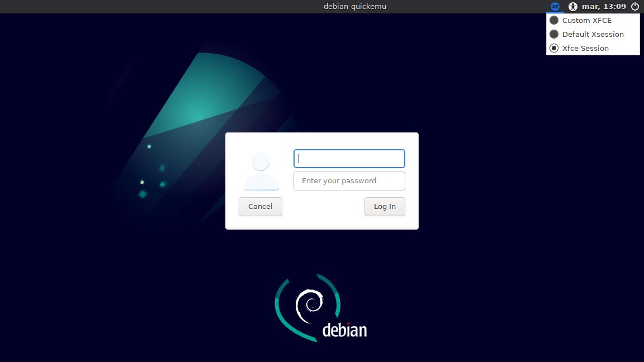Select the Default Xsession option
Screen dimensions: 644x362
point(593,34)
